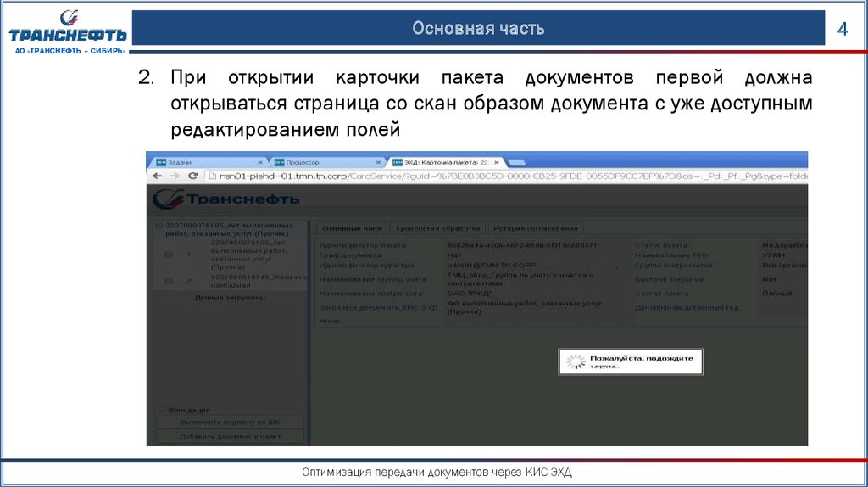
Task: Tick the checkbox for document row 1
Action: pyautogui.click(x=168, y=254)
